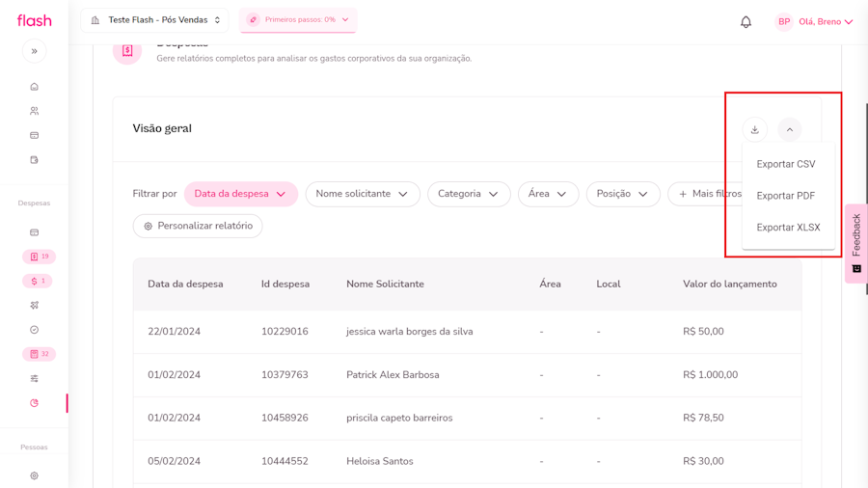This screenshot has width=868, height=488.
Task: Open the pie chart reports icon
Action: [35, 403]
